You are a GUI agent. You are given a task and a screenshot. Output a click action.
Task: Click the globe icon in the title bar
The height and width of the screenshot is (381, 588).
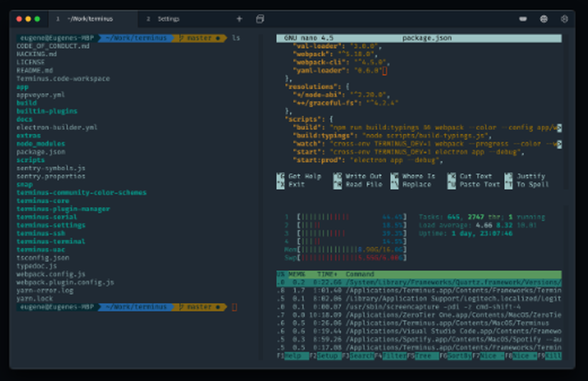tap(544, 18)
